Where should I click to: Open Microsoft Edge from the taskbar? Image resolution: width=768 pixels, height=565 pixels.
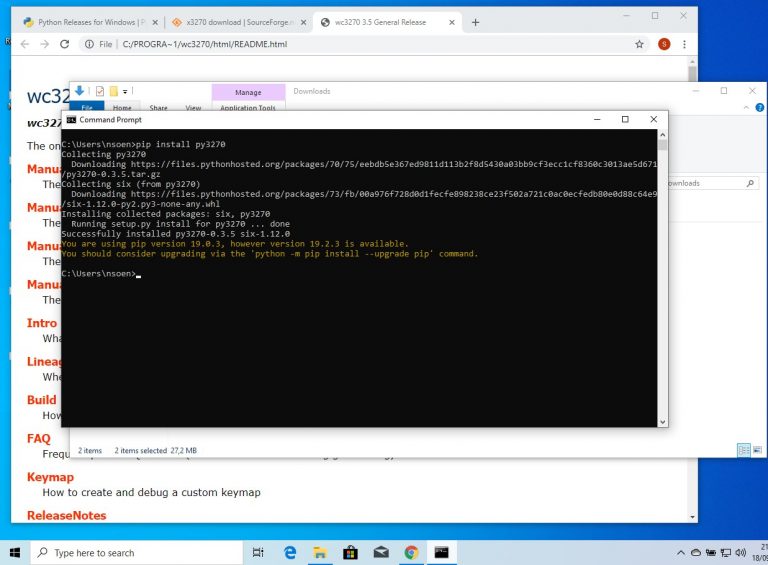(290, 552)
